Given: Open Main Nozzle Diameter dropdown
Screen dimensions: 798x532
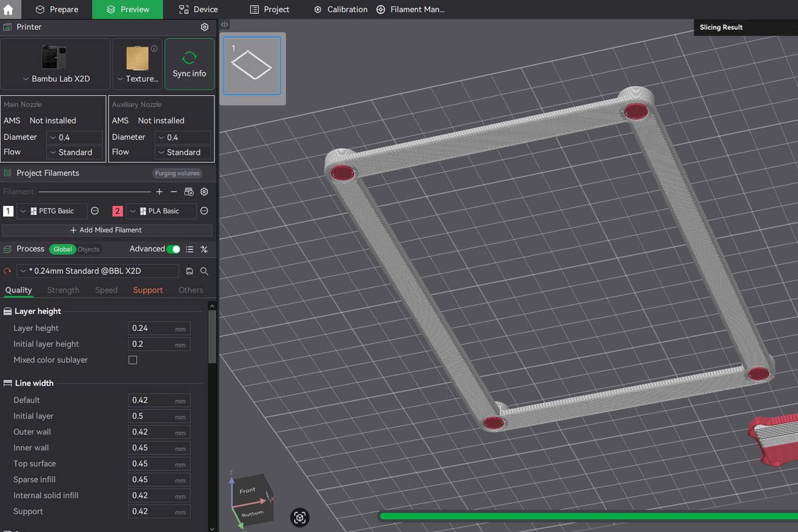Looking at the screenshot, I should coord(74,137).
